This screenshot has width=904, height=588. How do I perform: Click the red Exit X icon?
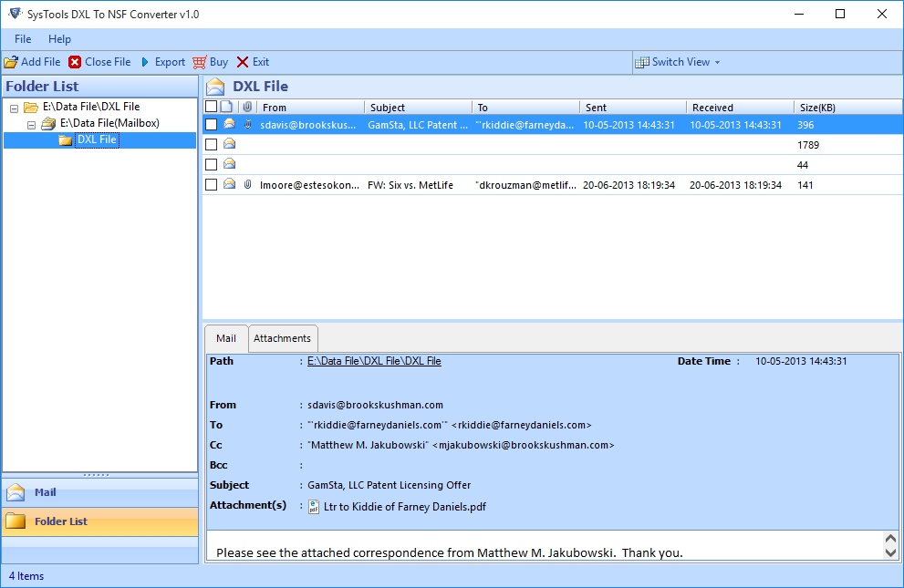(x=243, y=62)
